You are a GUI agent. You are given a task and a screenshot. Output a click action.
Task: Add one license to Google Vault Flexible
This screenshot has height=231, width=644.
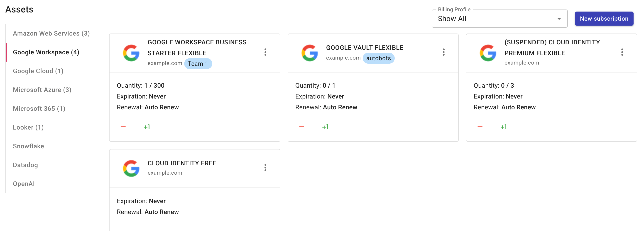[325, 127]
